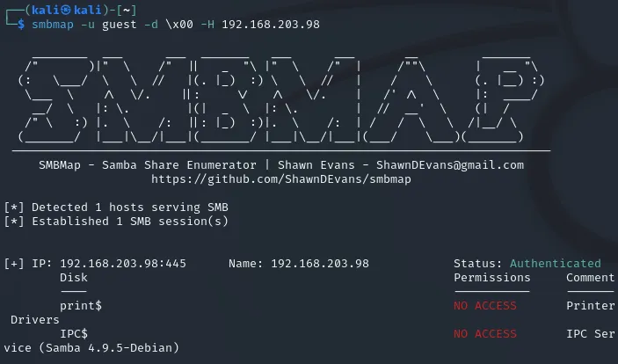
Task: Click the Disk column header
Action: pyautogui.click(x=74, y=278)
